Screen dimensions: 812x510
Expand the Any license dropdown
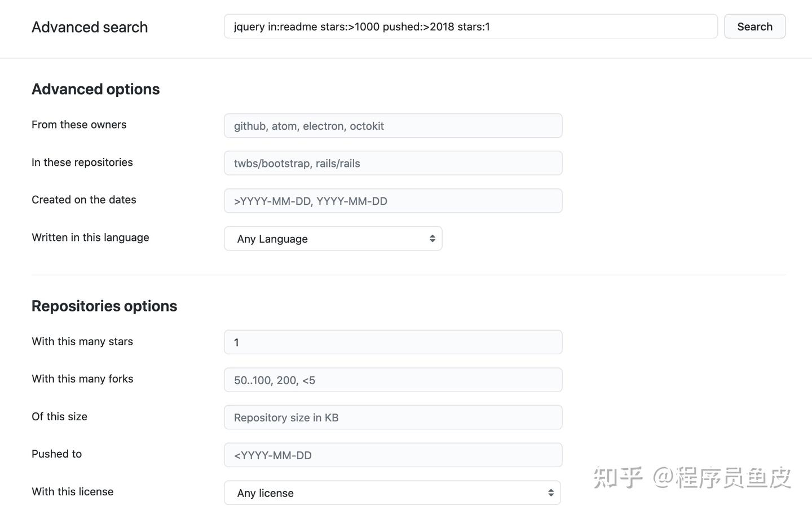(x=392, y=493)
